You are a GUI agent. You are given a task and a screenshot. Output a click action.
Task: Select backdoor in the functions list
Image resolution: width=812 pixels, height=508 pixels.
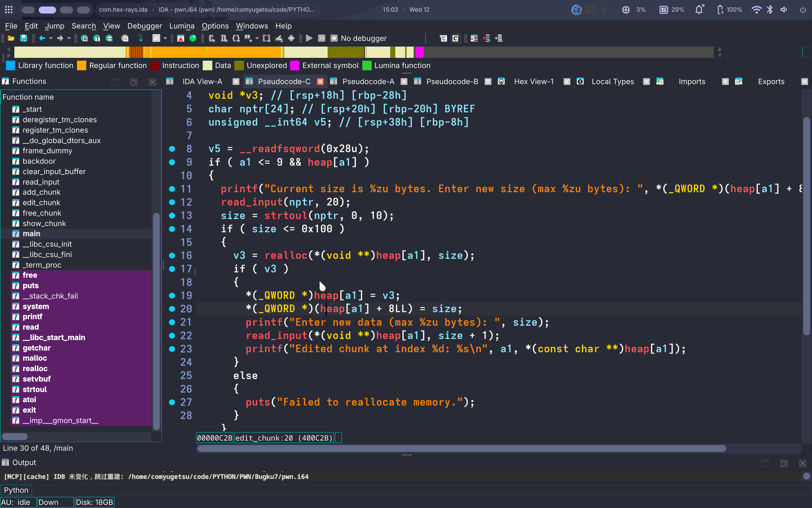pyautogui.click(x=39, y=161)
